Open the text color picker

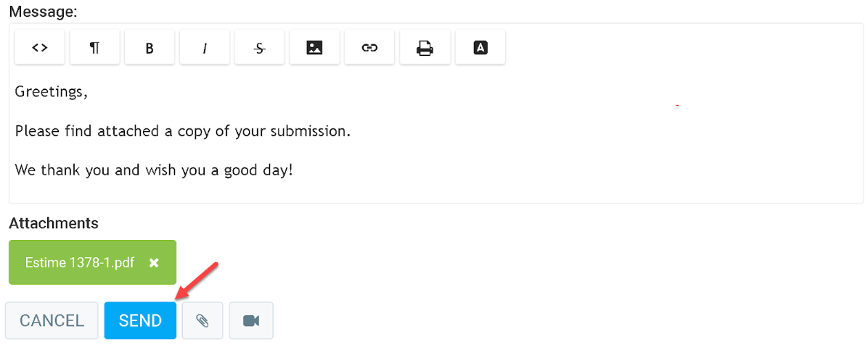(480, 48)
